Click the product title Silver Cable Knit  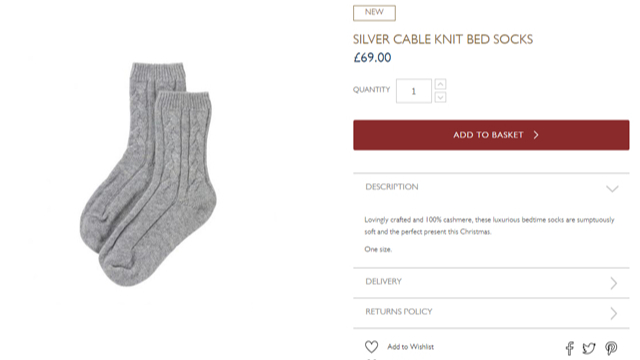pyautogui.click(x=443, y=39)
